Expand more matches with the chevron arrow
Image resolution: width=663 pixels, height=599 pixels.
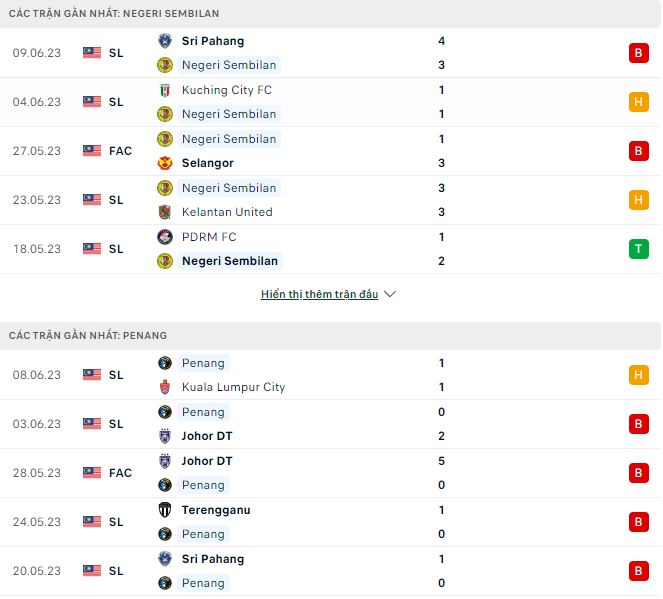[x=390, y=295]
